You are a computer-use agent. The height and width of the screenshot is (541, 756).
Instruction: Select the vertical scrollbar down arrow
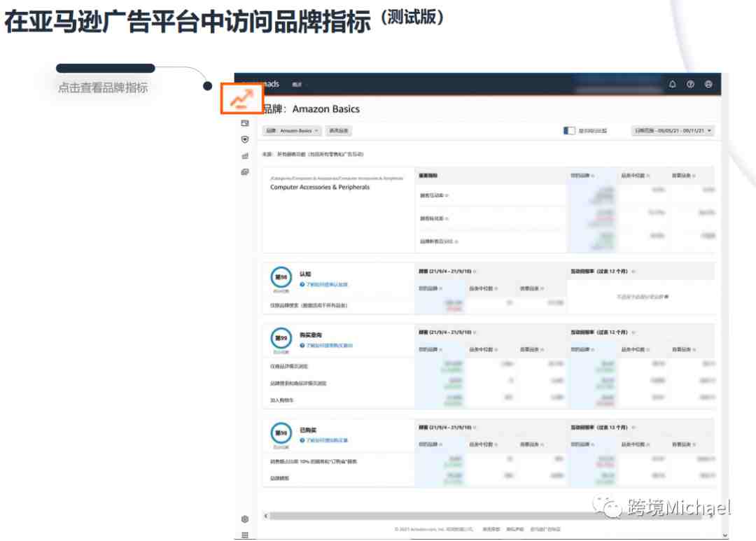pos(724,535)
